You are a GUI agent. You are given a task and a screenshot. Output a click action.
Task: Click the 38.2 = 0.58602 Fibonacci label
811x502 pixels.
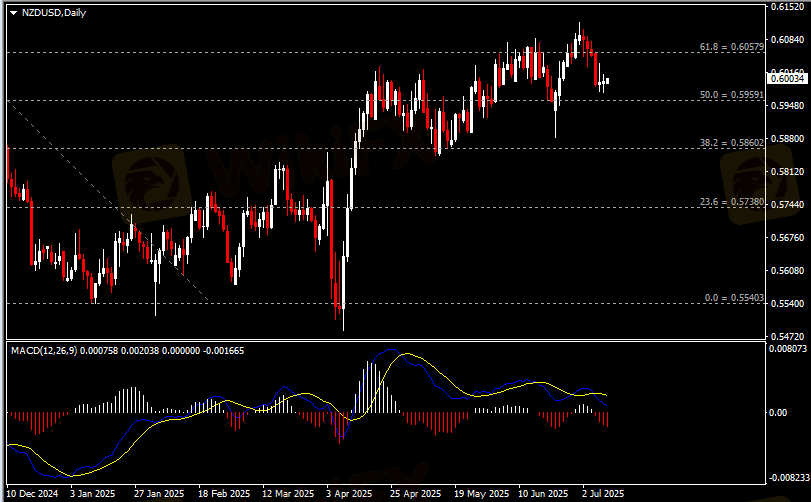pyautogui.click(x=732, y=143)
